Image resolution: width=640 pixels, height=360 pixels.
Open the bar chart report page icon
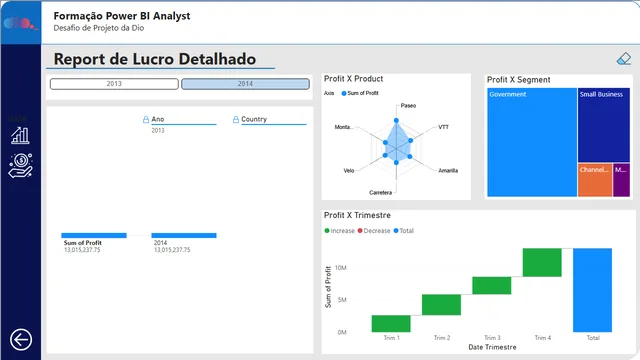coord(20,135)
